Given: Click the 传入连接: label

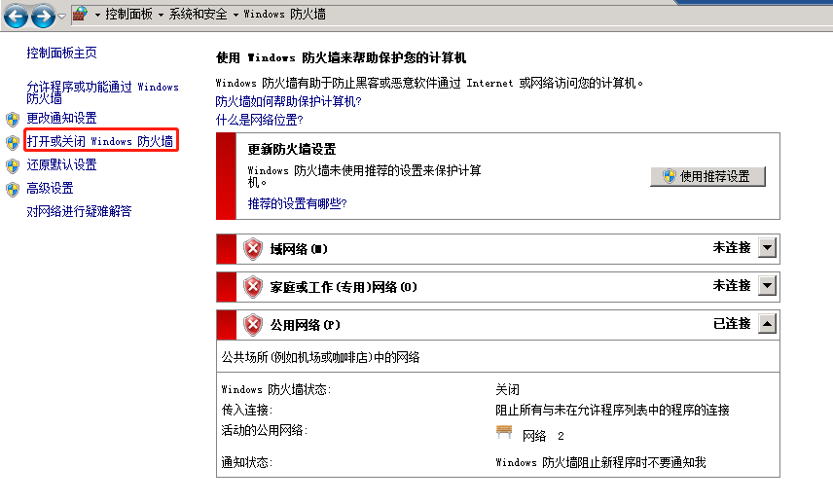Looking at the screenshot, I should 247,410.
